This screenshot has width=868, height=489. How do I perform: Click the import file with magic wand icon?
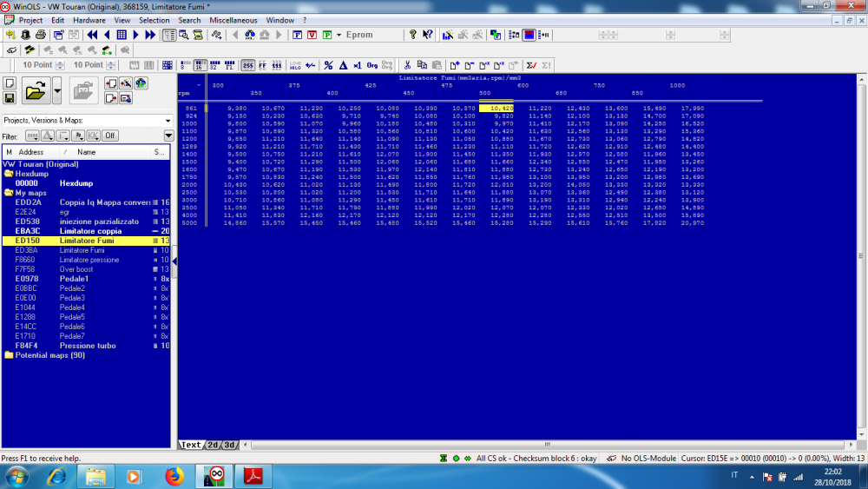pos(126,83)
